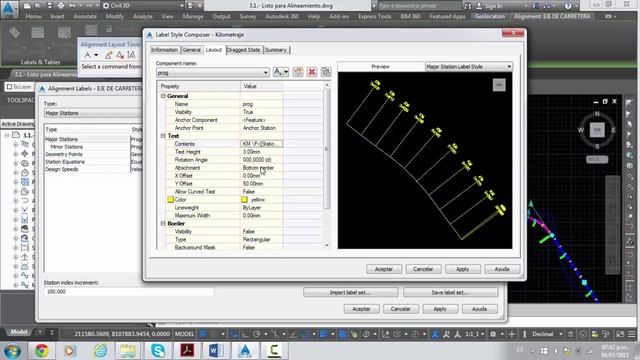Click Aceptar in Alignment Labels dialog
Viewport: 640px width, 360px height.
point(361,309)
